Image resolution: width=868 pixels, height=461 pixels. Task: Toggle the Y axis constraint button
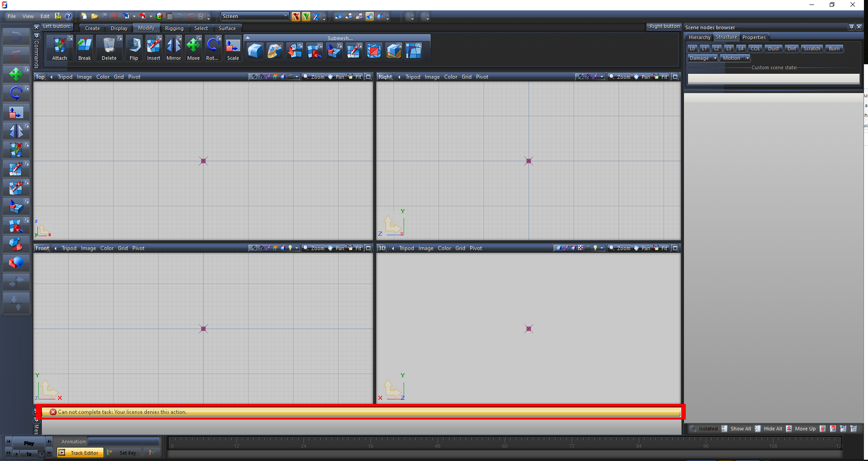point(306,17)
